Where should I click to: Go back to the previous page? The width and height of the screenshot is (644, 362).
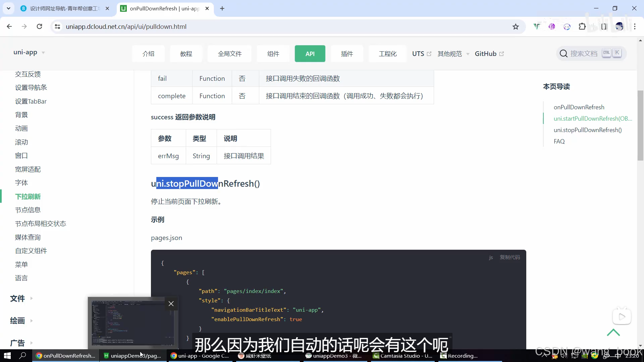[x=9, y=26]
